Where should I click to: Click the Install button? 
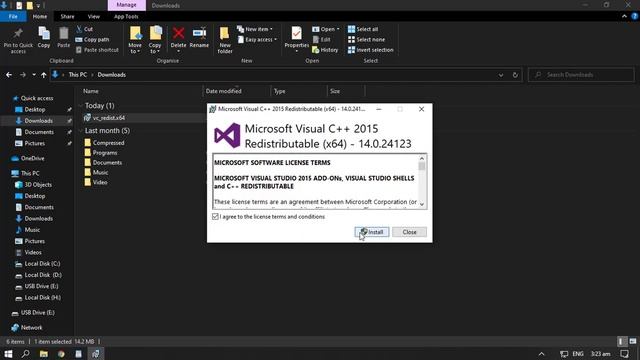pos(372,232)
